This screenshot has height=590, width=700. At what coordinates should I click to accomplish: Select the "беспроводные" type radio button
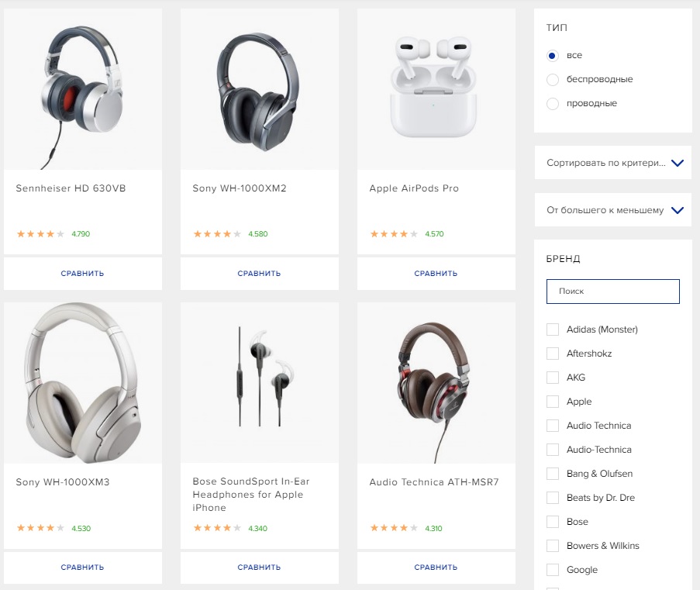pos(553,80)
